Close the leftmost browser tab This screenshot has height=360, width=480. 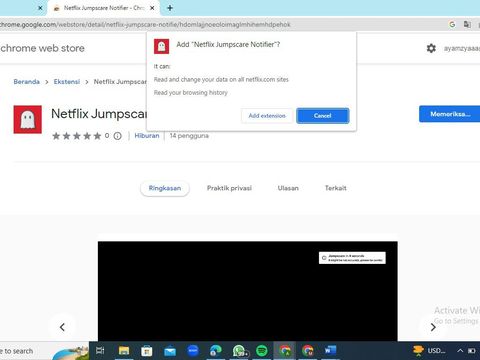(40, 8)
